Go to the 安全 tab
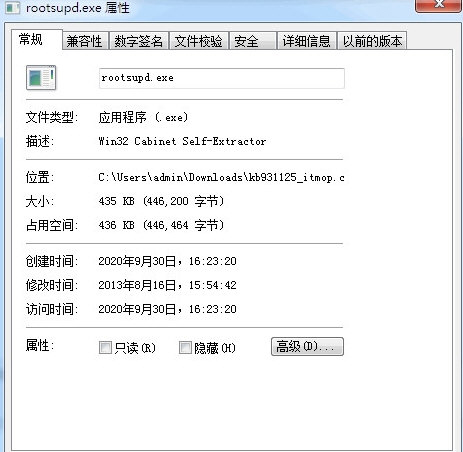463x452 pixels. 253,41
